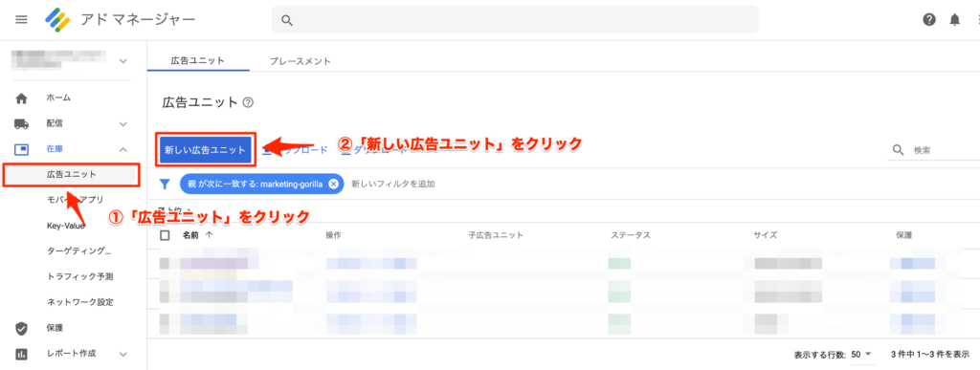The height and width of the screenshot is (370, 980).
Task: Open トラフィック予測 in the sidebar
Action: click(79, 275)
